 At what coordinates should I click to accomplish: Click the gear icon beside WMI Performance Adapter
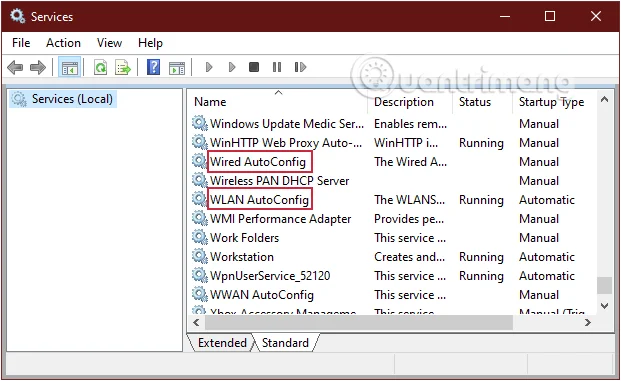pyautogui.click(x=200, y=218)
